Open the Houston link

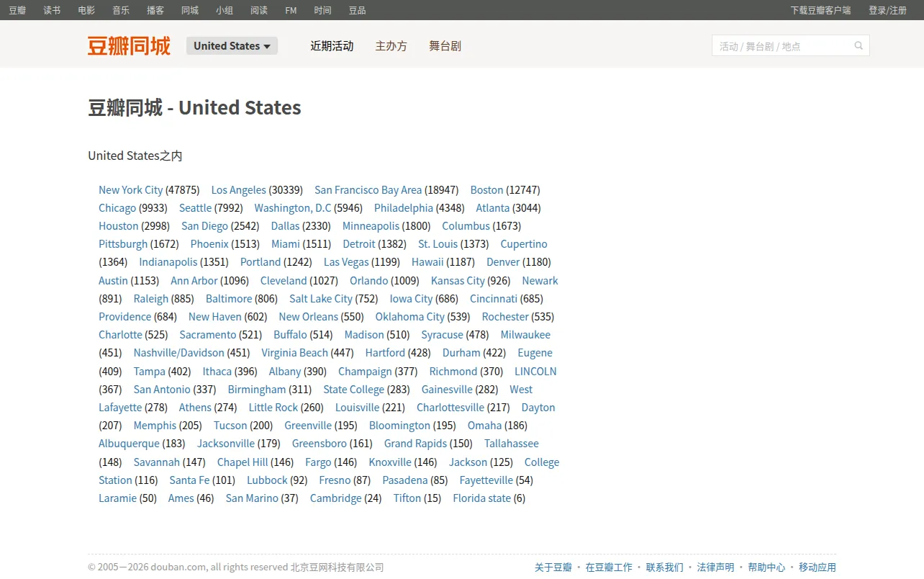click(x=119, y=226)
